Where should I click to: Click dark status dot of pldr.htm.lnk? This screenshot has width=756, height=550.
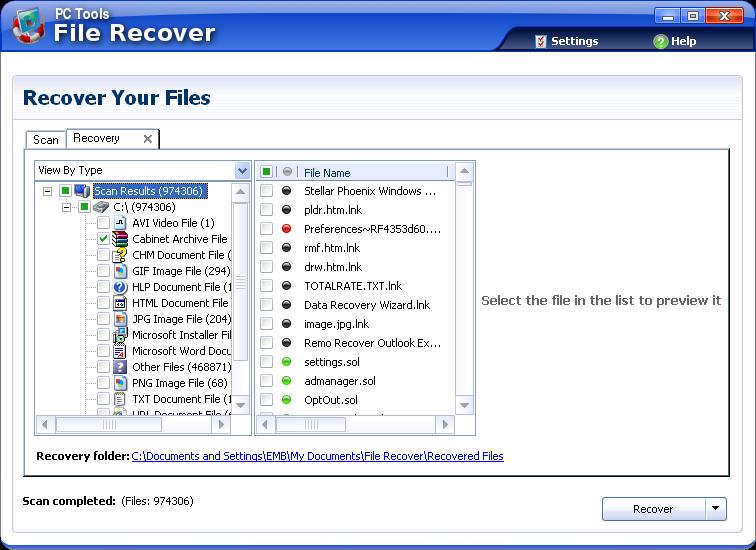[x=286, y=210]
